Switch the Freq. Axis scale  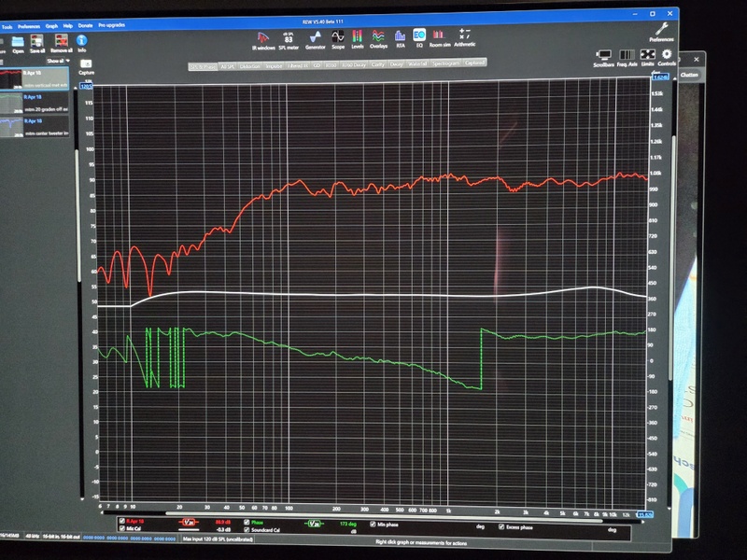pyautogui.click(x=627, y=58)
